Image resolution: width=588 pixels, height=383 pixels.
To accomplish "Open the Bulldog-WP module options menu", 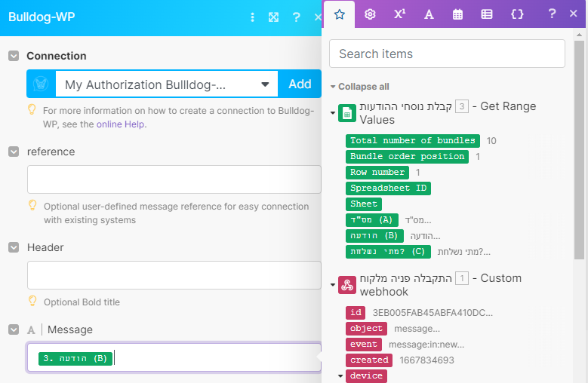I will tap(252, 17).
